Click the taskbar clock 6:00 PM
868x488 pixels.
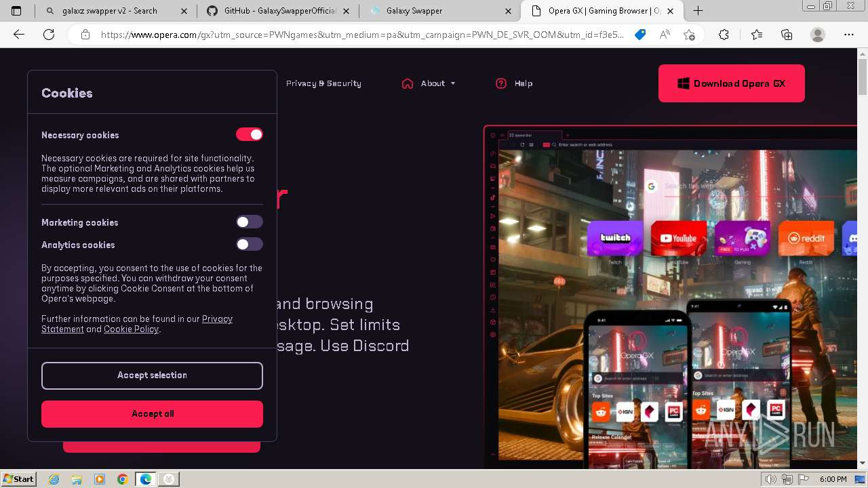click(x=833, y=479)
